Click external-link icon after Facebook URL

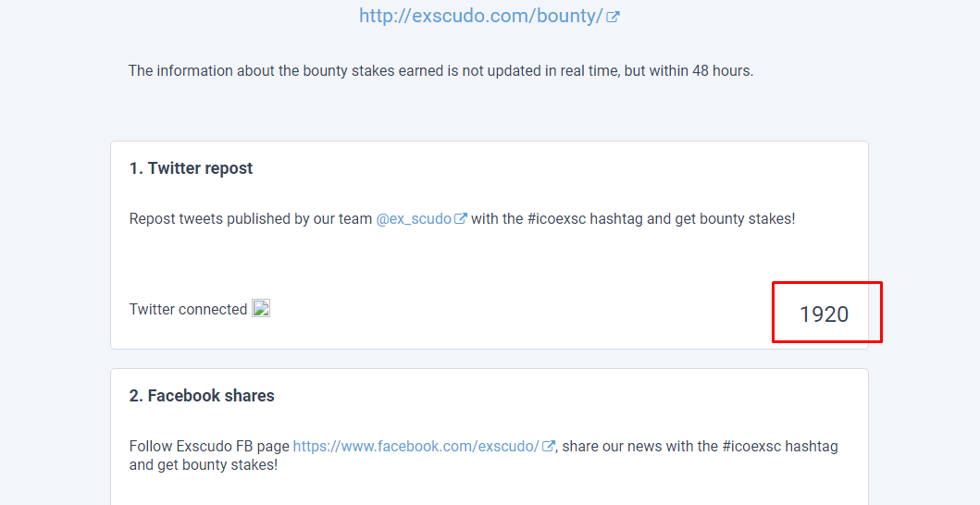point(548,446)
